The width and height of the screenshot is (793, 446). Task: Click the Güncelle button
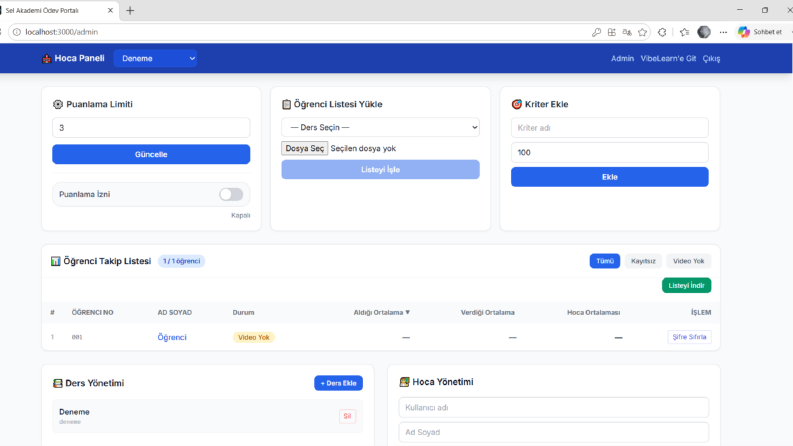151,154
